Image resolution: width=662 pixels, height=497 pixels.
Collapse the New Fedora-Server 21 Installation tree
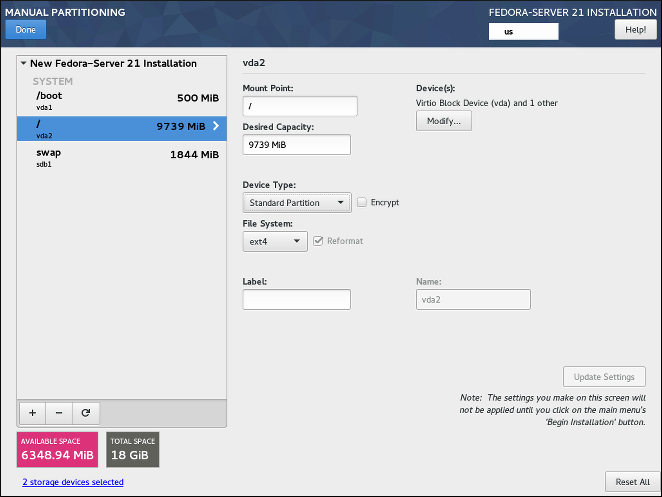click(x=24, y=63)
